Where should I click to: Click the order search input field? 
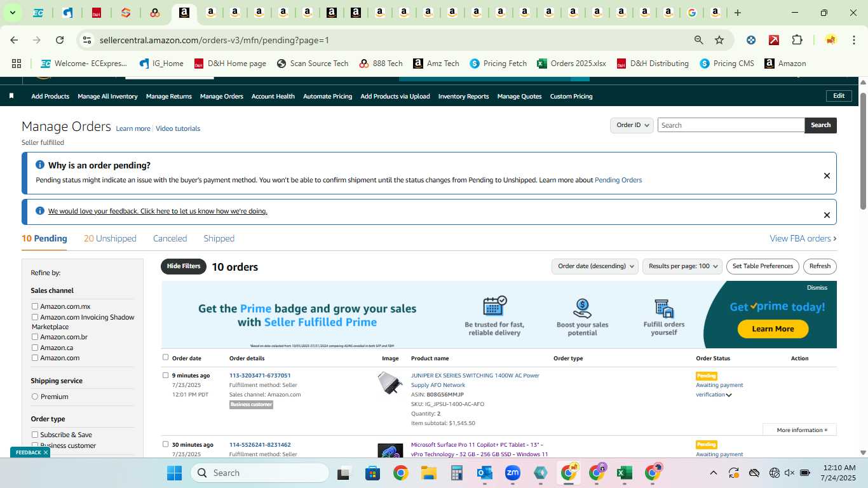[731, 125]
